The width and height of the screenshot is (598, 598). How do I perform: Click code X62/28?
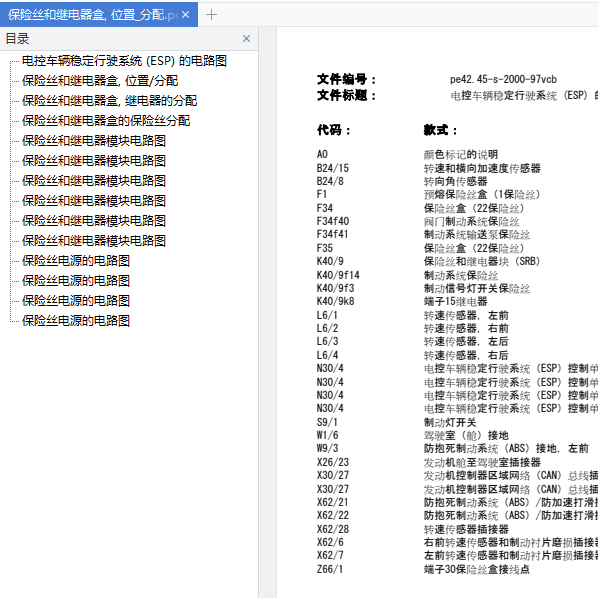[333, 529]
